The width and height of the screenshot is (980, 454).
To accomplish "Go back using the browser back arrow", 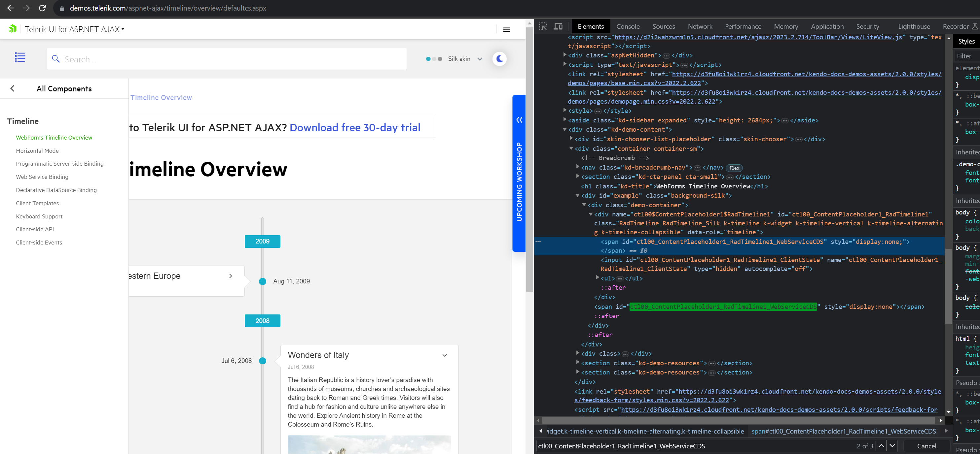I will [10, 8].
